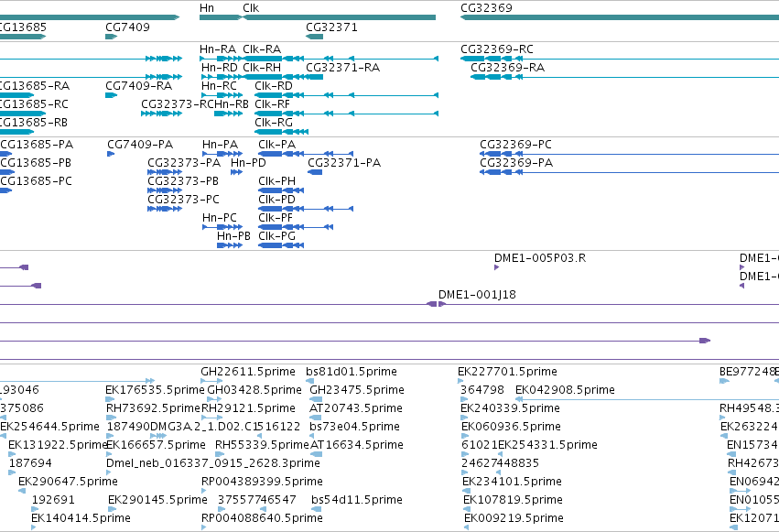
Task: Click the CG32373-PA protein label
Action: [x=184, y=163]
